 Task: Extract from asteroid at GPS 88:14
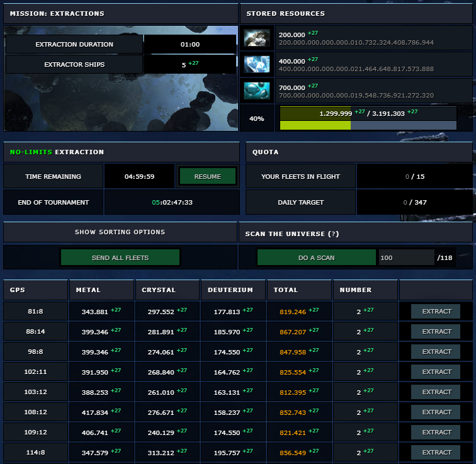tap(435, 331)
